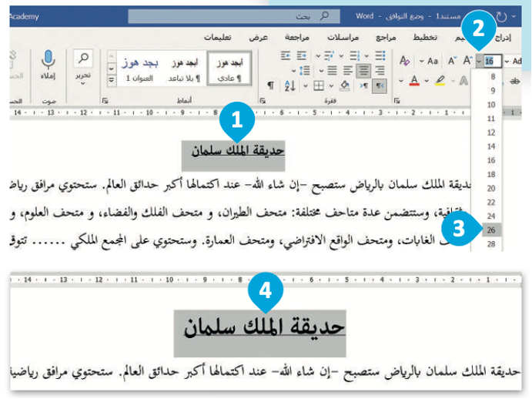Apply the بلا تباعد style
The width and height of the screenshot is (532, 399).
[184, 69]
